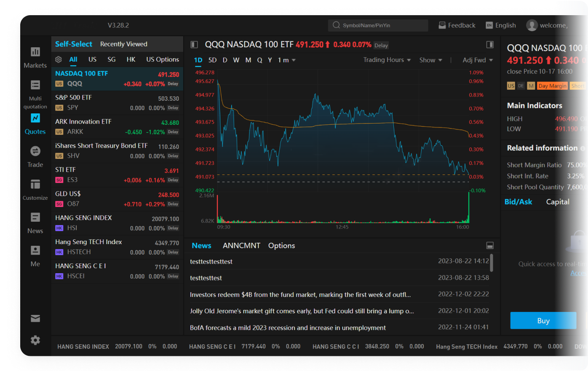
Task: Select the 1D chart period
Action: coord(198,60)
